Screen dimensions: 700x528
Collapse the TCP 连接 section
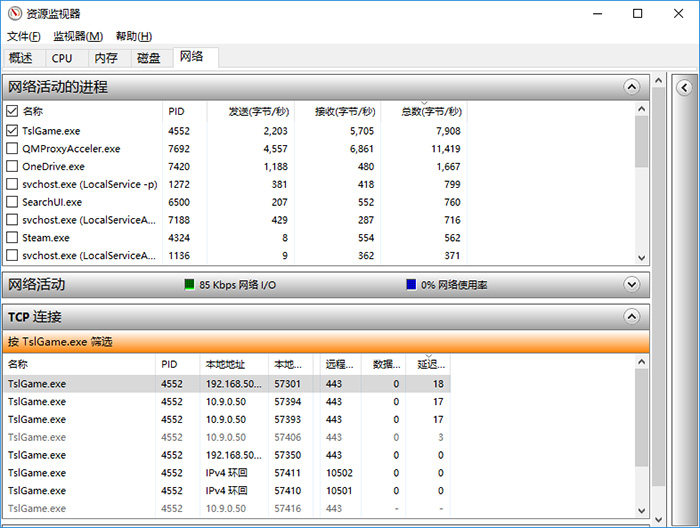click(x=631, y=316)
